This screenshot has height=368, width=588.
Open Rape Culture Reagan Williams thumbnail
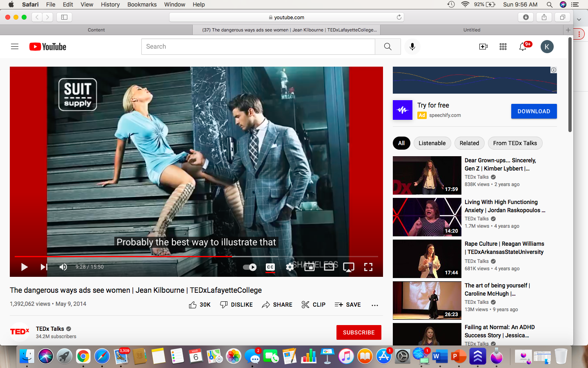click(427, 259)
